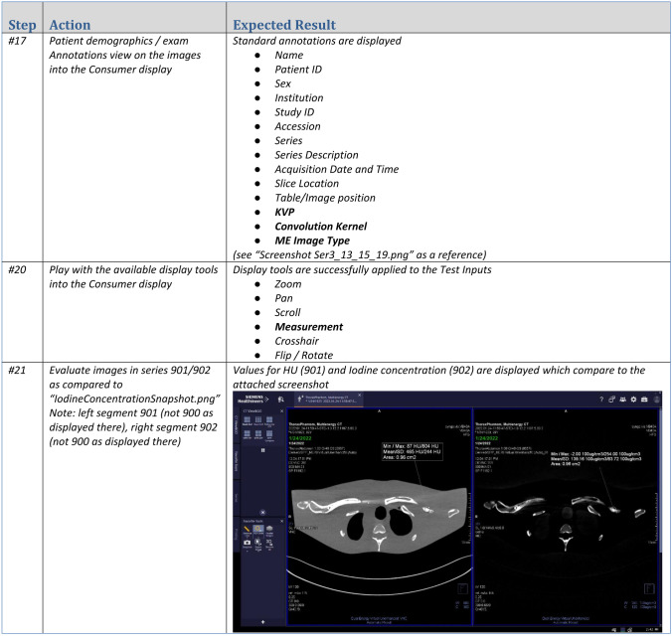Click the right iodine concentration image viewport
This screenshot has height=642, width=672.
tap(567, 517)
